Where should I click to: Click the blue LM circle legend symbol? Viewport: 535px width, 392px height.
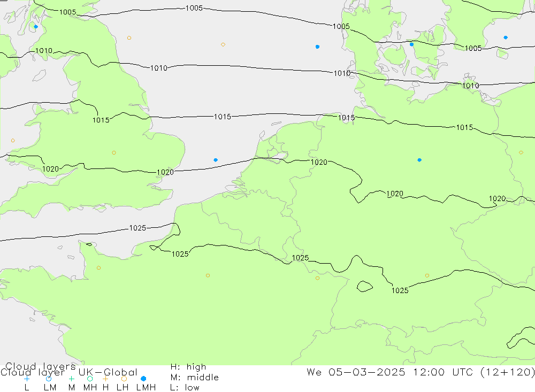[49, 379]
